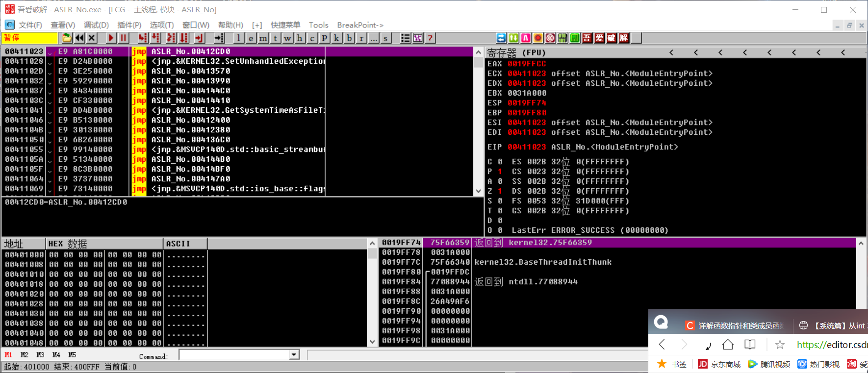
Task: Open the Command input dropdown arrow
Action: click(x=294, y=355)
